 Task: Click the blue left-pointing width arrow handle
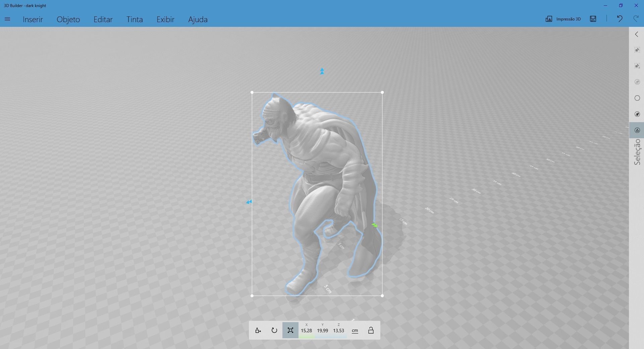coord(249,202)
